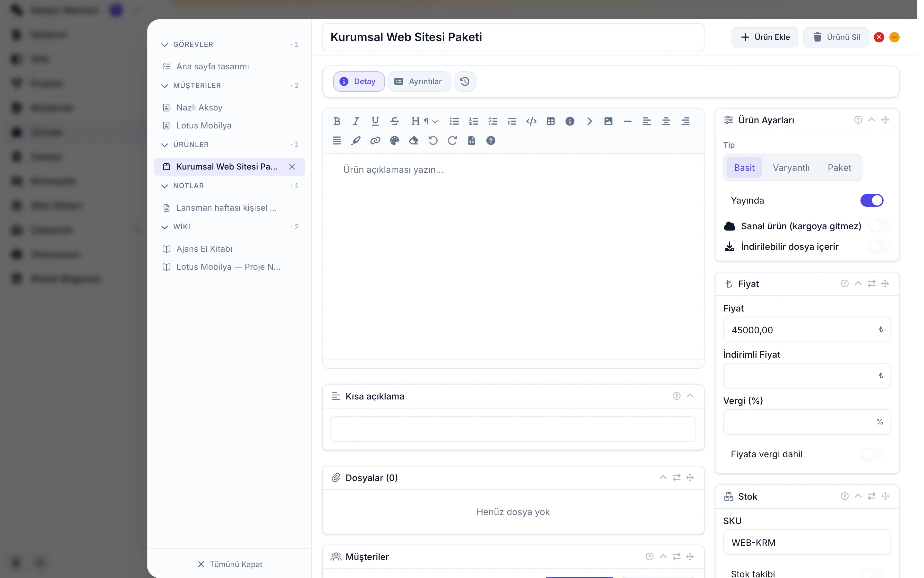Click the Ürün Ekle button
Viewport: 924px width, 578px height.
point(765,37)
